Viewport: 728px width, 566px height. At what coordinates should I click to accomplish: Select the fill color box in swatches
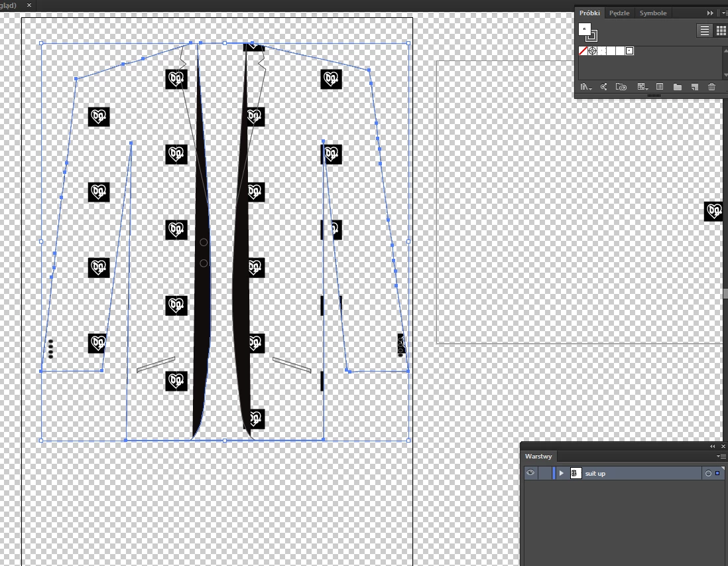click(x=584, y=29)
